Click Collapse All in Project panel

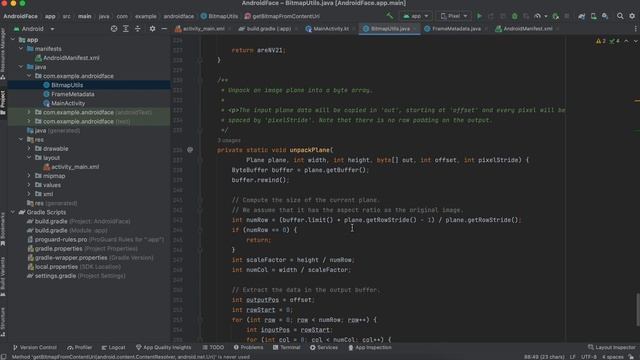(138, 29)
